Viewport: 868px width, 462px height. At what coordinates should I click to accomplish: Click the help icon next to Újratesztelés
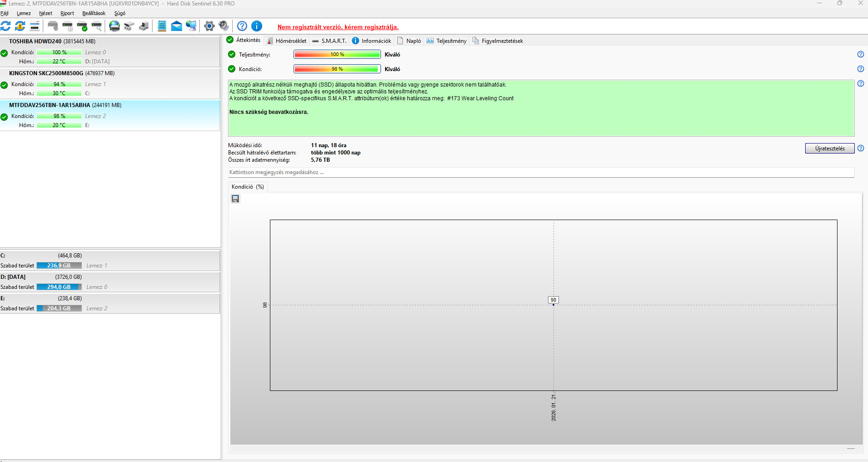point(861,148)
